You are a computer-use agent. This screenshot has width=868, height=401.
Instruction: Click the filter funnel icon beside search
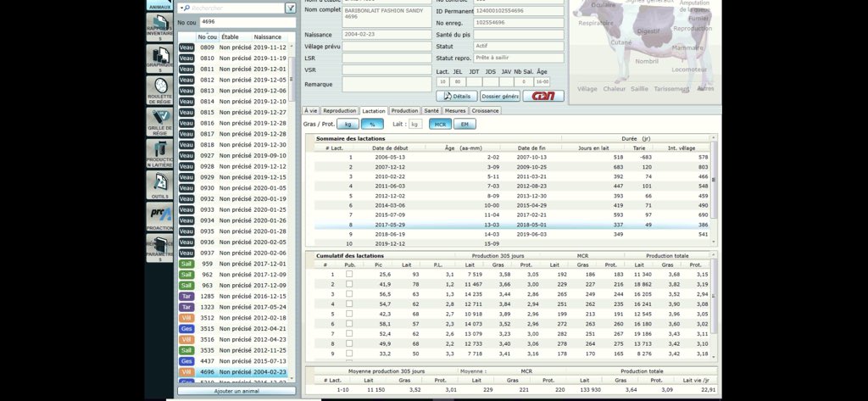(x=291, y=8)
